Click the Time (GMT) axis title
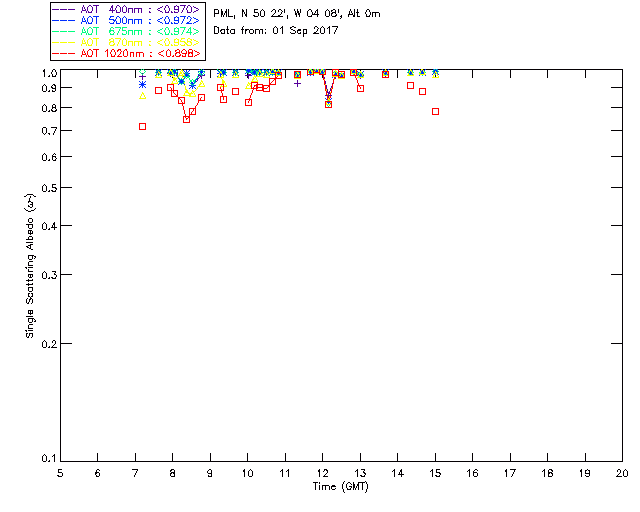This screenshot has width=640, height=512. 341,487
